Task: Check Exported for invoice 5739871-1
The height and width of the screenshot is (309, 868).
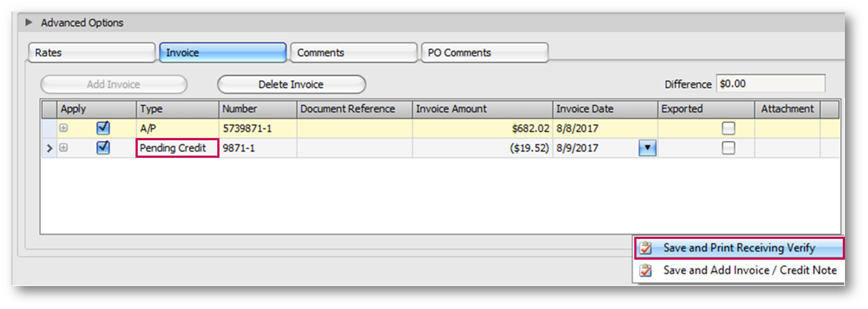Action: tap(728, 128)
